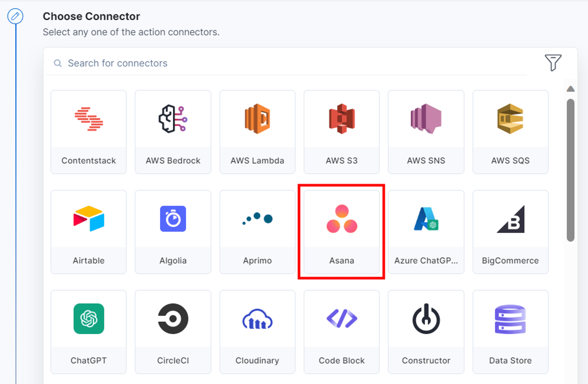
Task: Click the AWS SNS label text
Action: click(426, 161)
